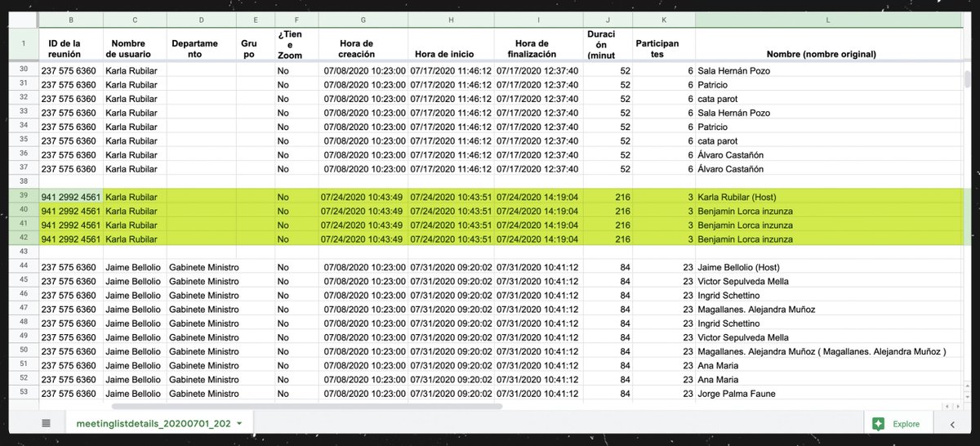The image size is (980, 446).
Task: Click the horizontal scroll left arrow
Action: (x=947, y=405)
